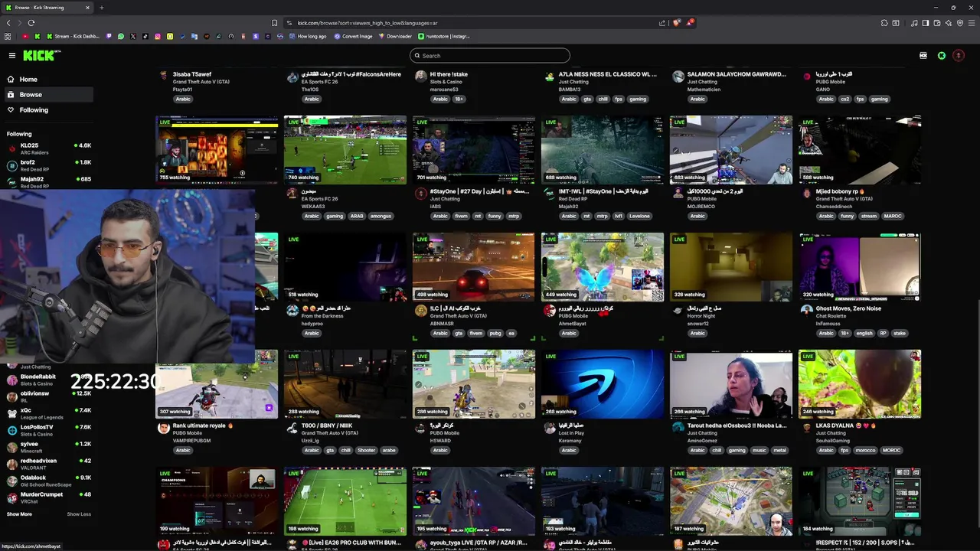Open the stream thumbnail with 326 watching

(x=731, y=267)
